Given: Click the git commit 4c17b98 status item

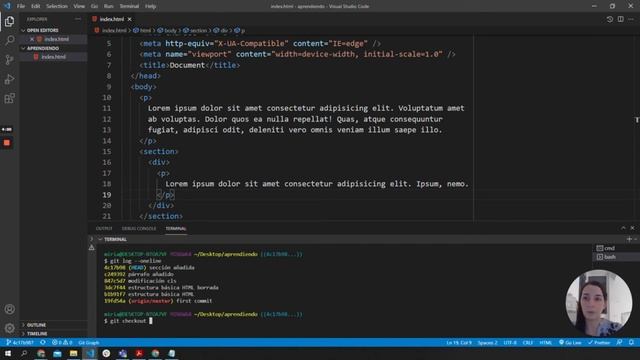Looking at the screenshot, I should click(20, 342).
